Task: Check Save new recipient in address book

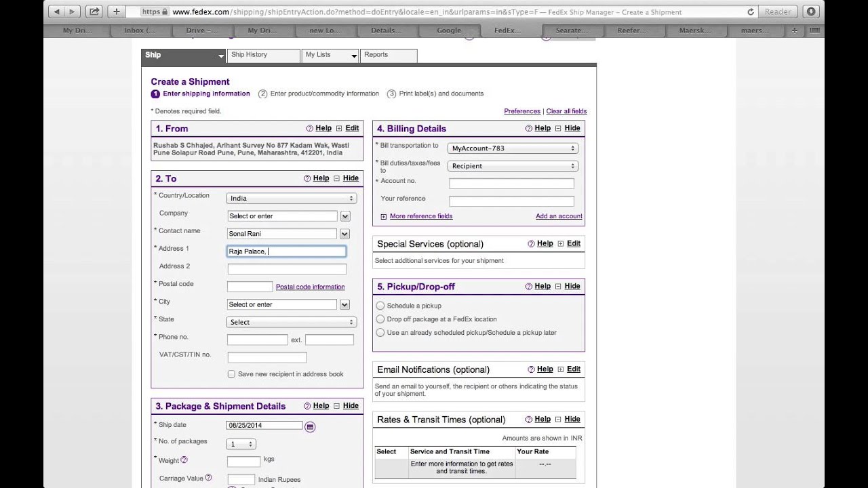Action: pyautogui.click(x=231, y=373)
